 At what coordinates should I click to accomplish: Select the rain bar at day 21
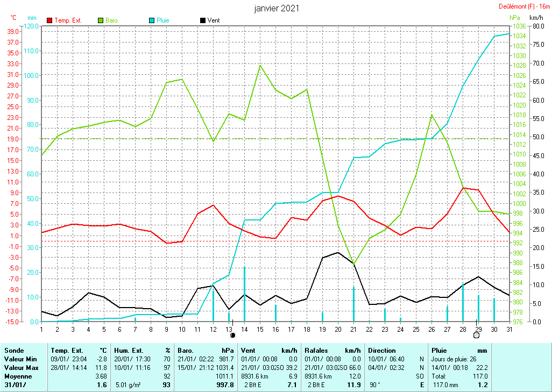353,304
